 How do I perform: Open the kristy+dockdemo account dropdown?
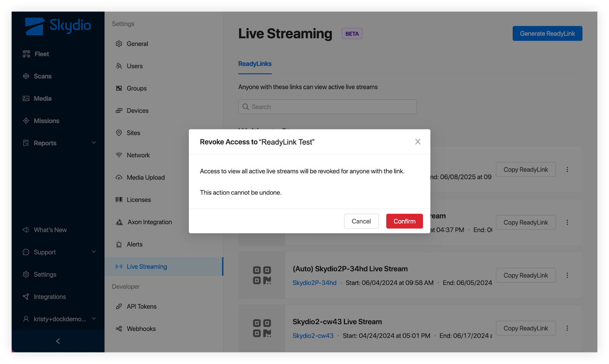pos(94,319)
